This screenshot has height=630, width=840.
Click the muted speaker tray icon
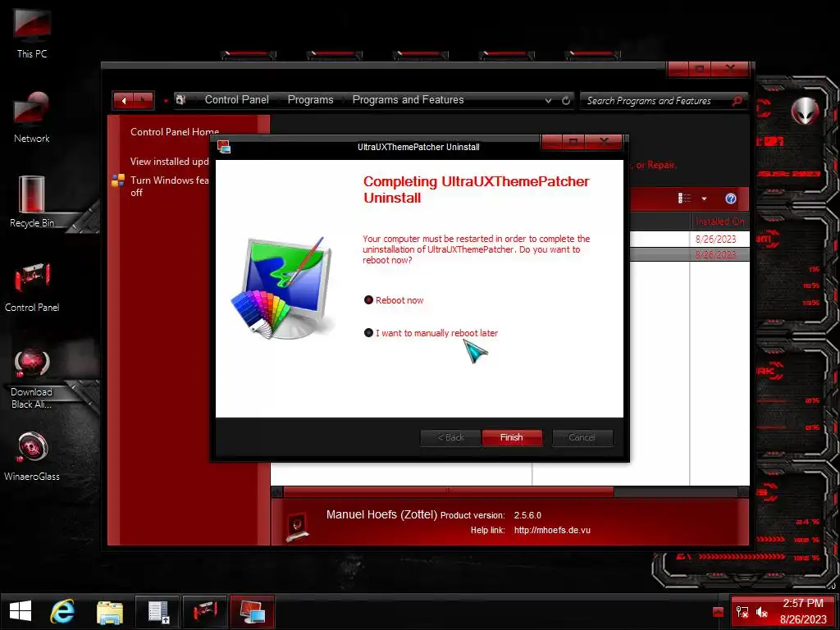click(762, 612)
